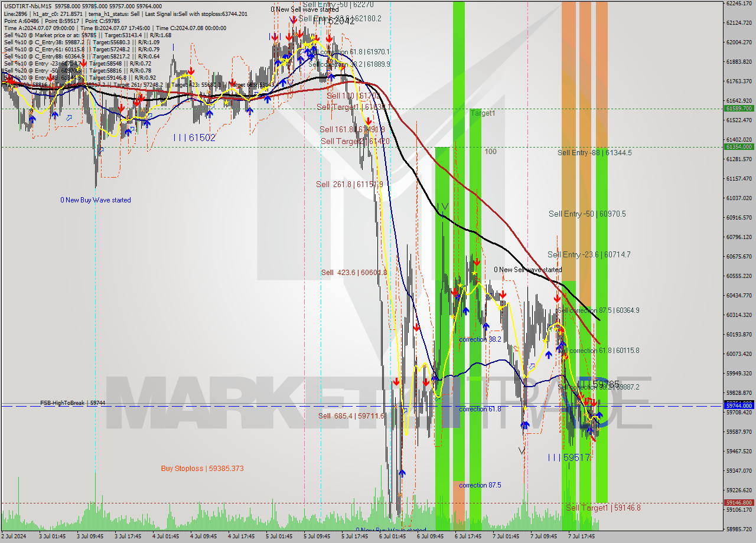Select the 'I I I 61502' wave label

coord(194,138)
